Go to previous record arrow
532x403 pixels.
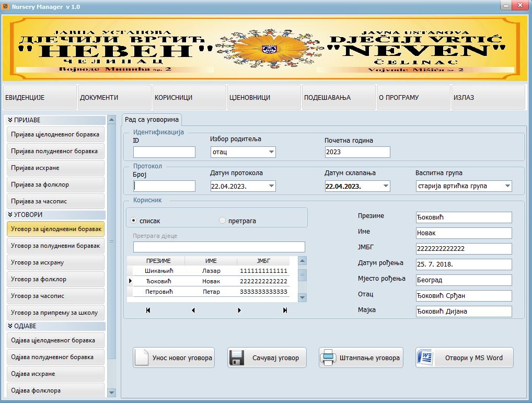point(193,310)
